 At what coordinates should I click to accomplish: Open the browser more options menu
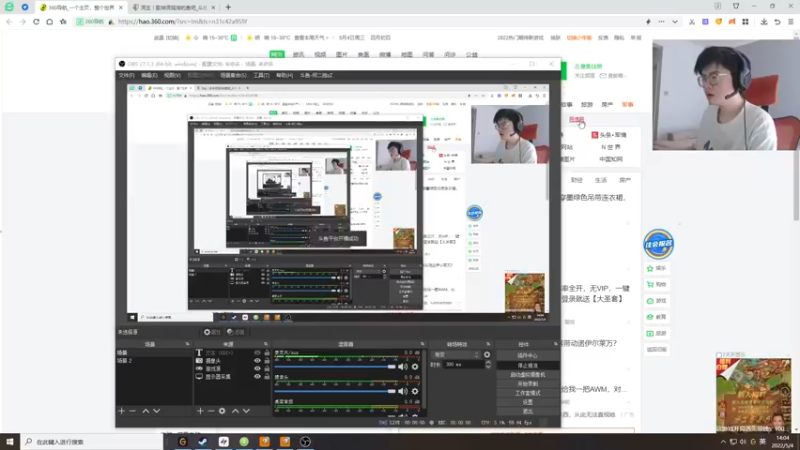pos(661,21)
